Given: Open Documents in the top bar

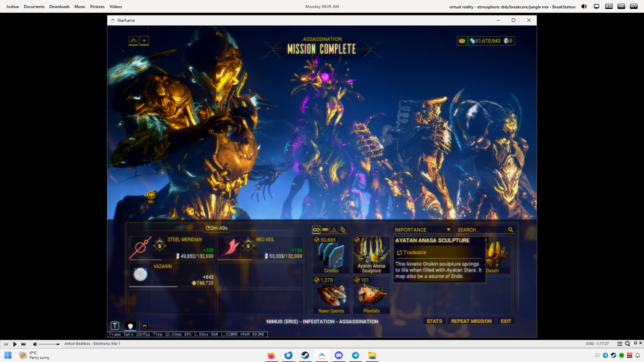Looking at the screenshot, I should click(34, 6).
